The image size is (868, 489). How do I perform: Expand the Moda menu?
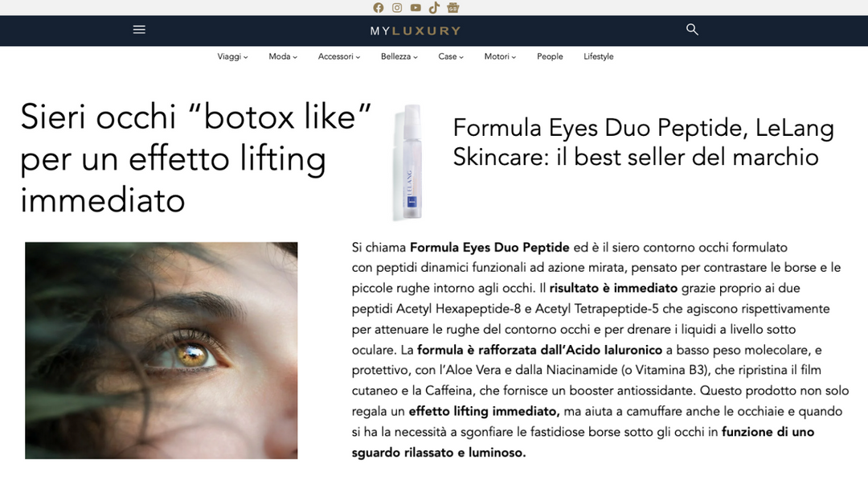click(x=283, y=56)
